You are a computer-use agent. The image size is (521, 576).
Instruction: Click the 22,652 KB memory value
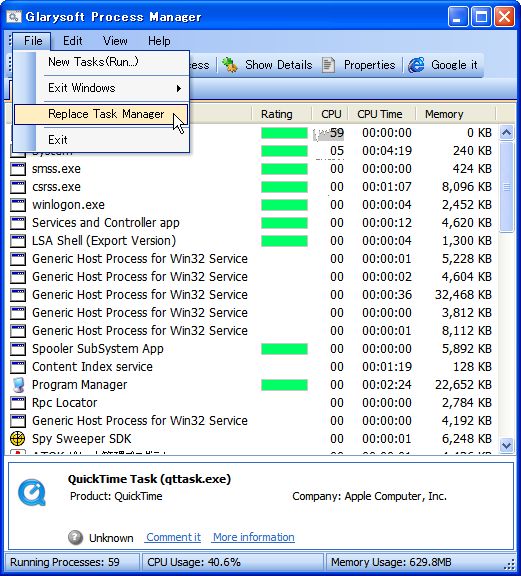pyautogui.click(x=463, y=385)
